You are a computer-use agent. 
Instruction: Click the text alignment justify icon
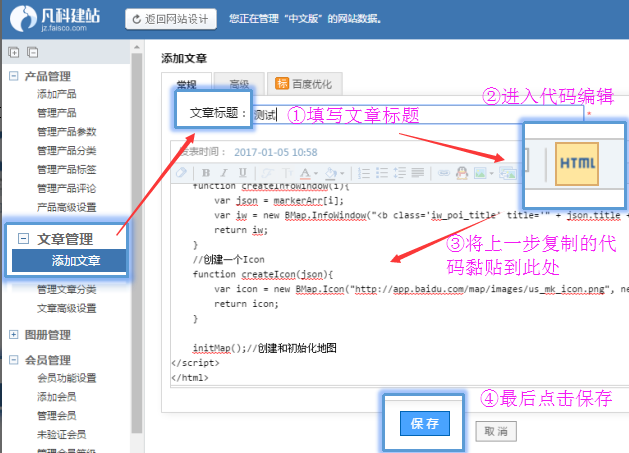(x=418, y=173)
